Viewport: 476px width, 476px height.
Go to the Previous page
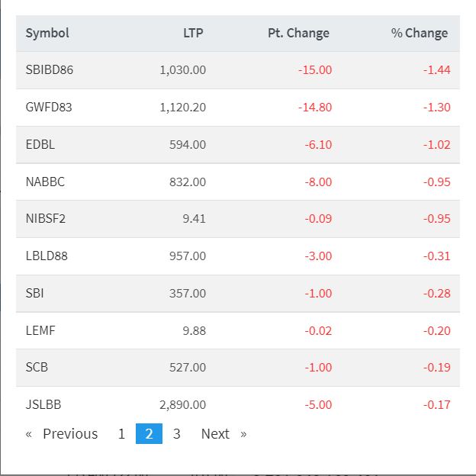pyautogui.click(x=63, y=434)
